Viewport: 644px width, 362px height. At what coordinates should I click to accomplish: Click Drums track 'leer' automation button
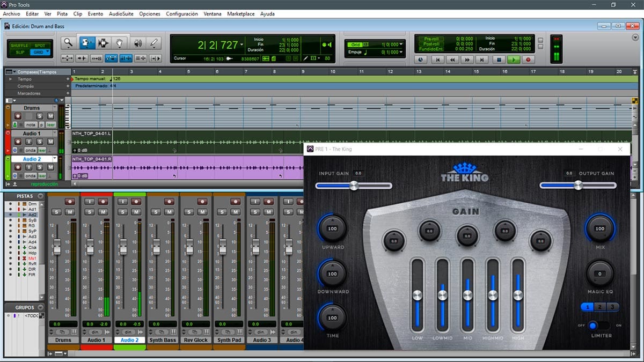pos(50,124)
